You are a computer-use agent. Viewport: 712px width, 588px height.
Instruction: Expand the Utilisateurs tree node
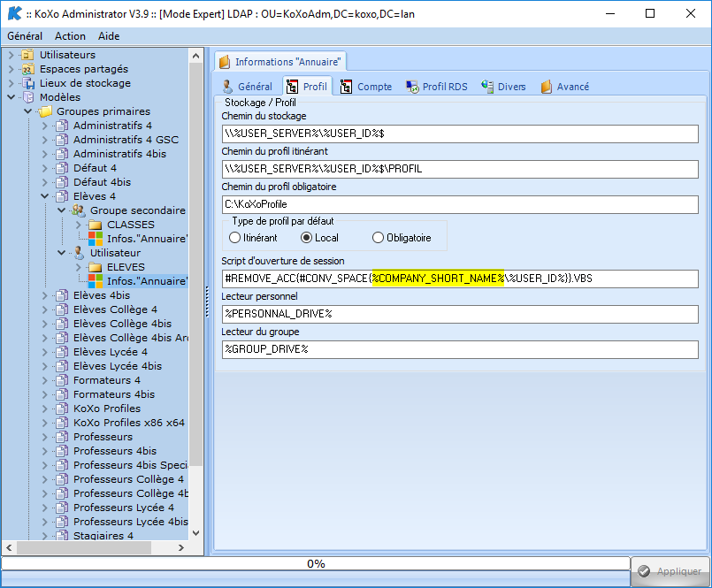(x=11, y=55)
